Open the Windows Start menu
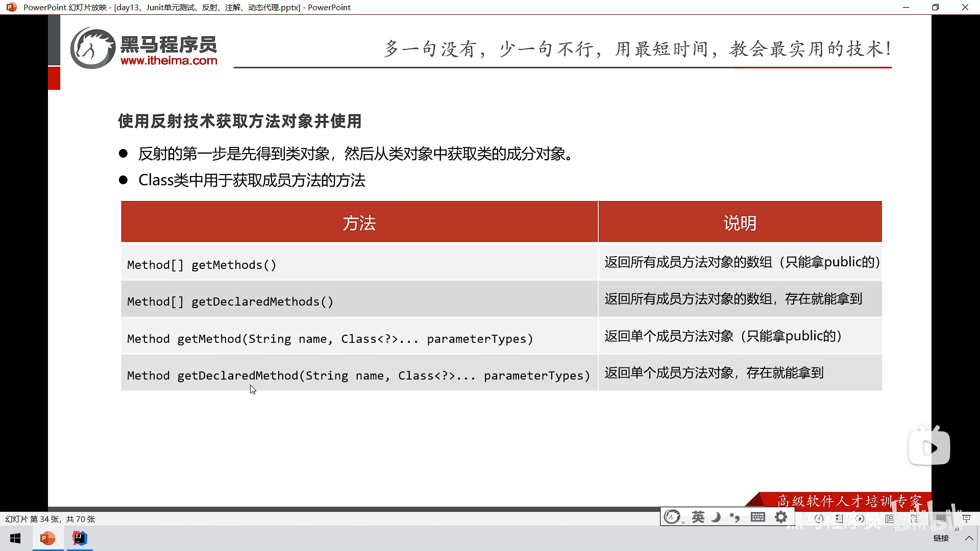This screenshot has width=980, height=551. pos(15,538)
